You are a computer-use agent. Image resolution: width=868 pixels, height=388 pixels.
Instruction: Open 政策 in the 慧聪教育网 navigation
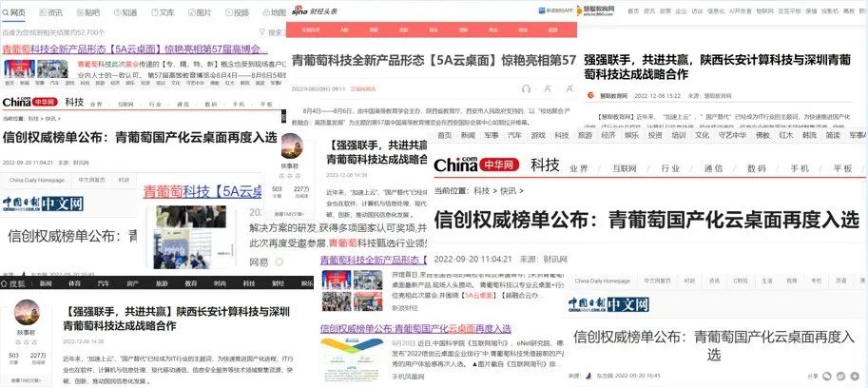click(x=665, y=10)
